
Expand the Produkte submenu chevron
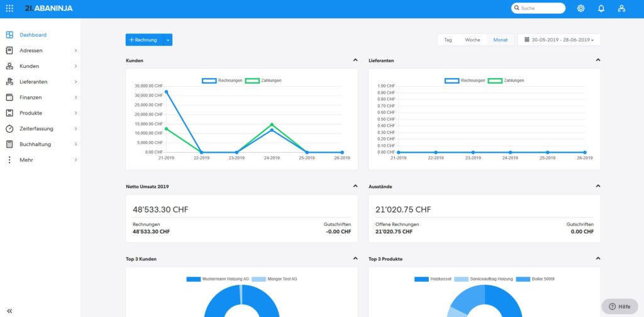pos(75,113)
